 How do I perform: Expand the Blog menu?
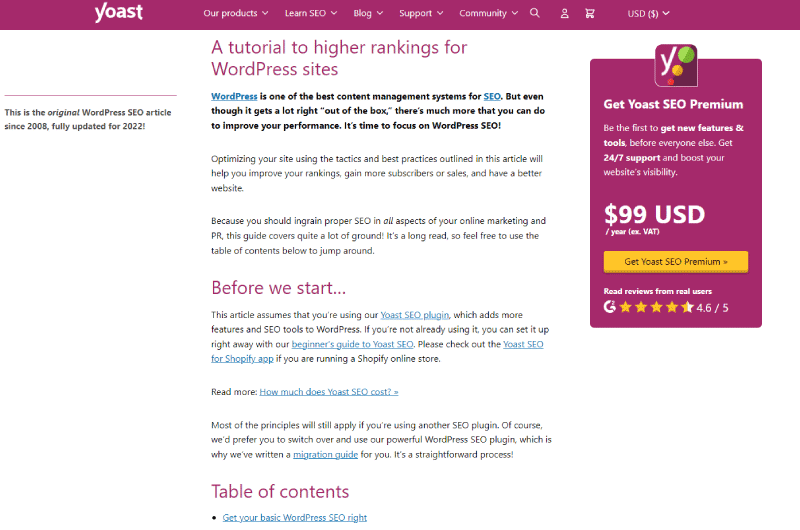pos(368,13)
